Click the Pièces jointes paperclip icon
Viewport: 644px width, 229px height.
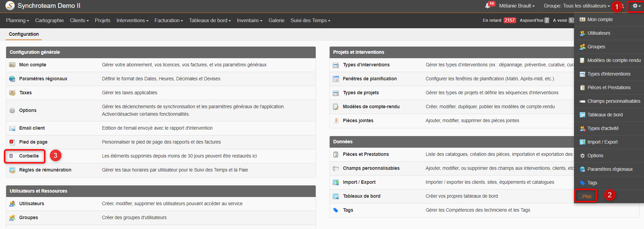click(x=336, y=120)
